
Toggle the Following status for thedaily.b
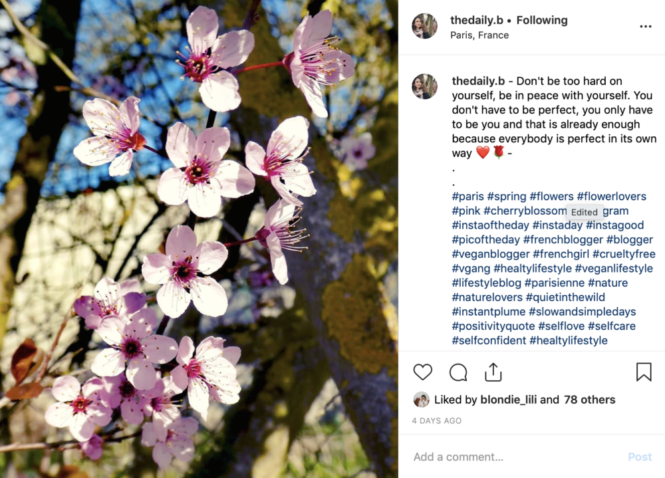pyautogui.click(x=542, y=20)
